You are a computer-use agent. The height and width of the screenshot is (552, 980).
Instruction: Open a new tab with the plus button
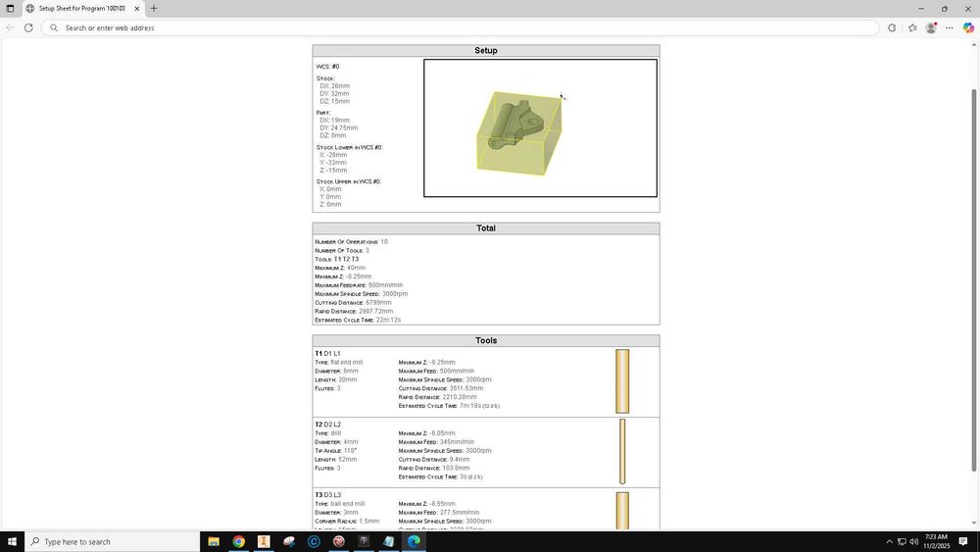click(154, 8)
